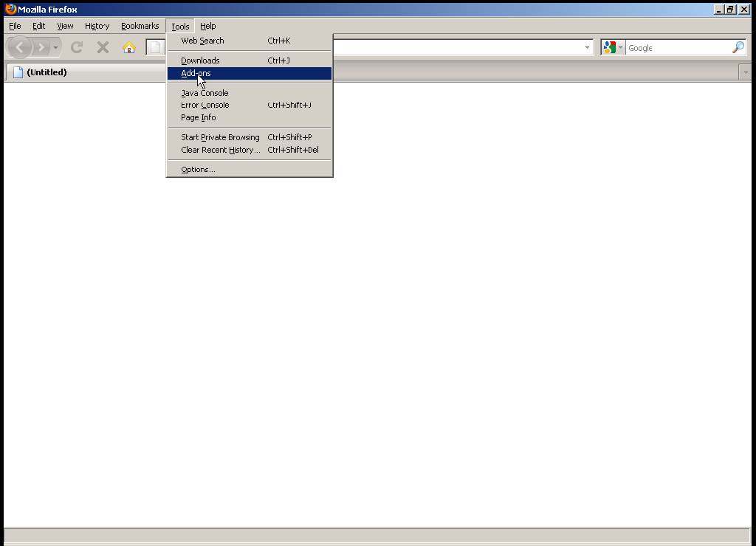Click the magnifying glass search icon
756x546 pixels.
[738, 47]
